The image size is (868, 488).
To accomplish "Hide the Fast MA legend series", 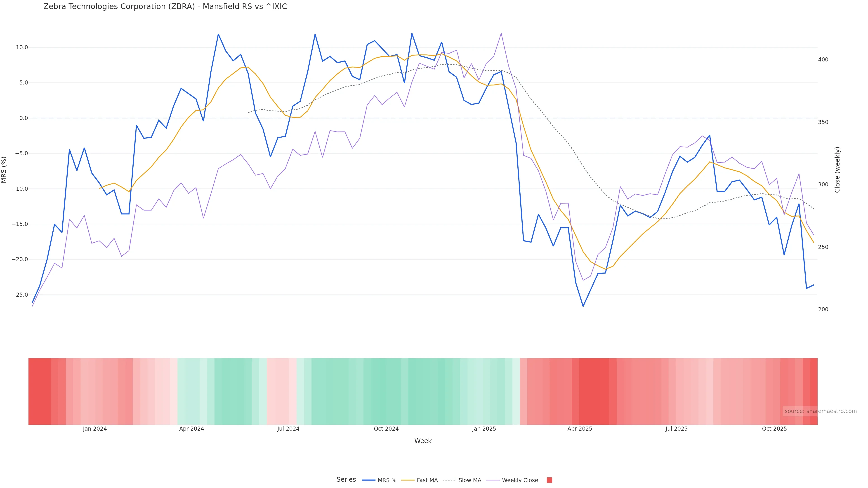I will click(x=427, y=480).
